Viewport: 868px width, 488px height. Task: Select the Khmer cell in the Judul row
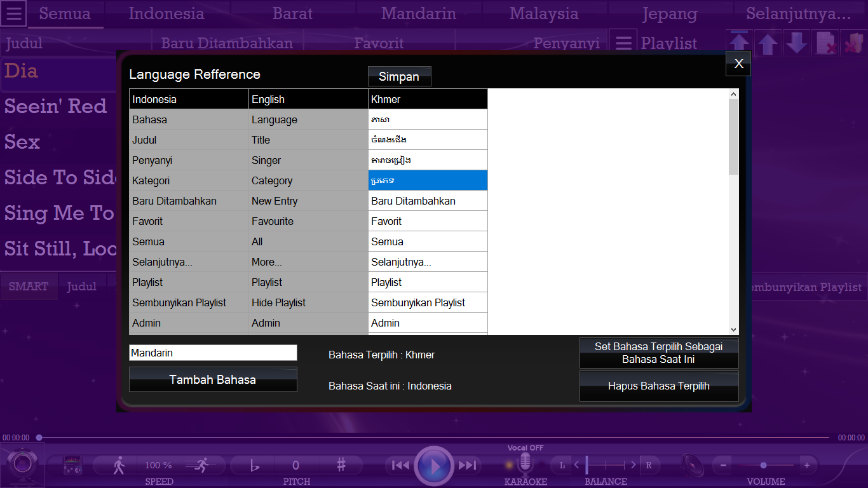coord(428,140)
